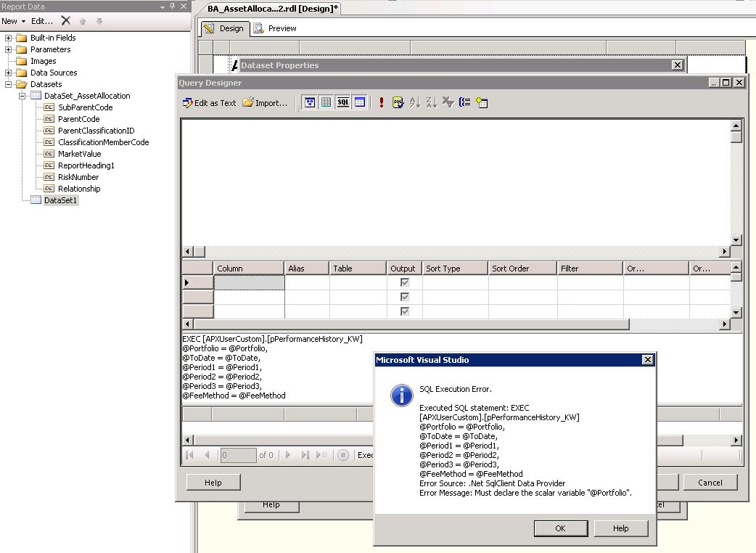Click Help in the Microsoft Visual Studio dialog
Screen dimensions: 756x553
point(621,528)
